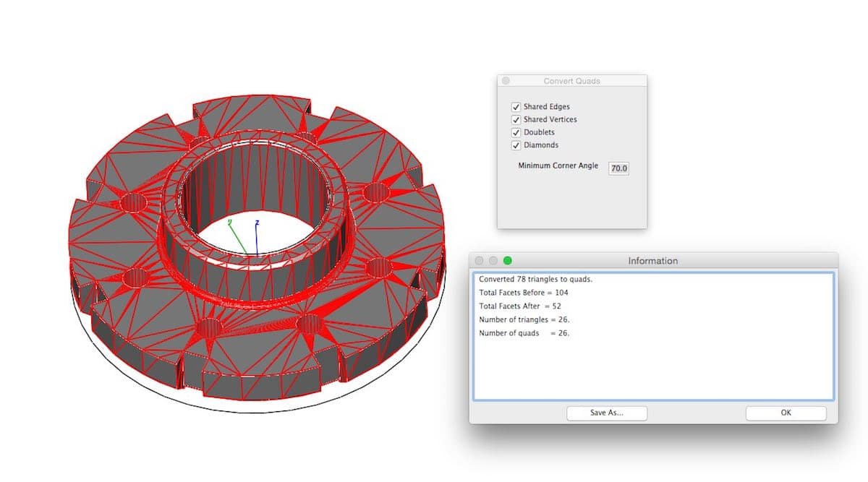Screen dimensions: 868x482
Task: Click the Convert Quads title bar
Action: click(x=571, y=81)
